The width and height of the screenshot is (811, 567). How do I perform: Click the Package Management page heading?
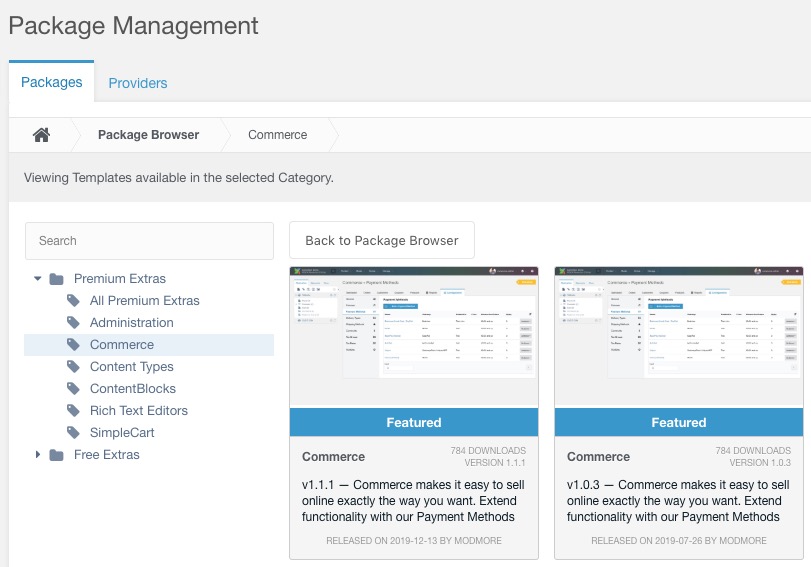(133, 26)
